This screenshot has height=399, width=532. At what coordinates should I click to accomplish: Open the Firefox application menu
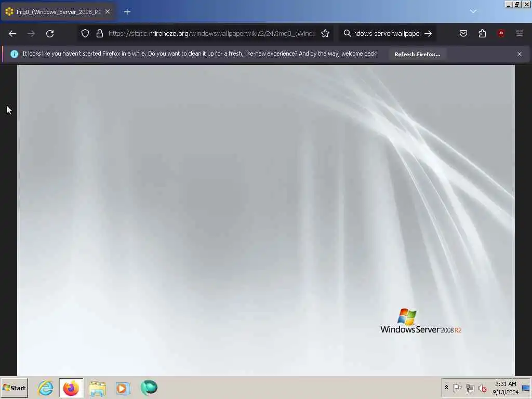click(x=520, y=33)
